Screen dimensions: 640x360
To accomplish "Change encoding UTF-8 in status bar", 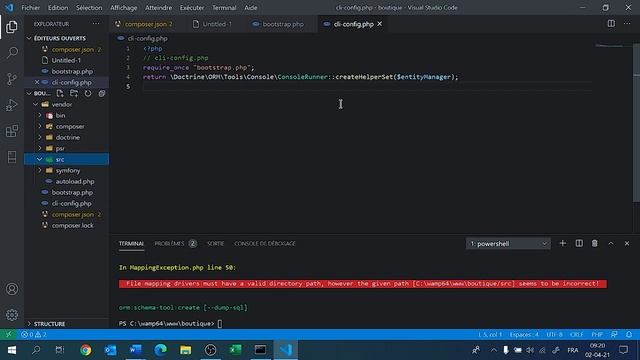I will [x=554, y=334].
